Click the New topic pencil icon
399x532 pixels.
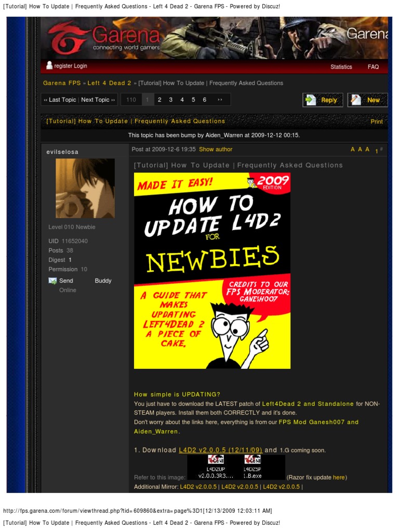coord(356,100)
